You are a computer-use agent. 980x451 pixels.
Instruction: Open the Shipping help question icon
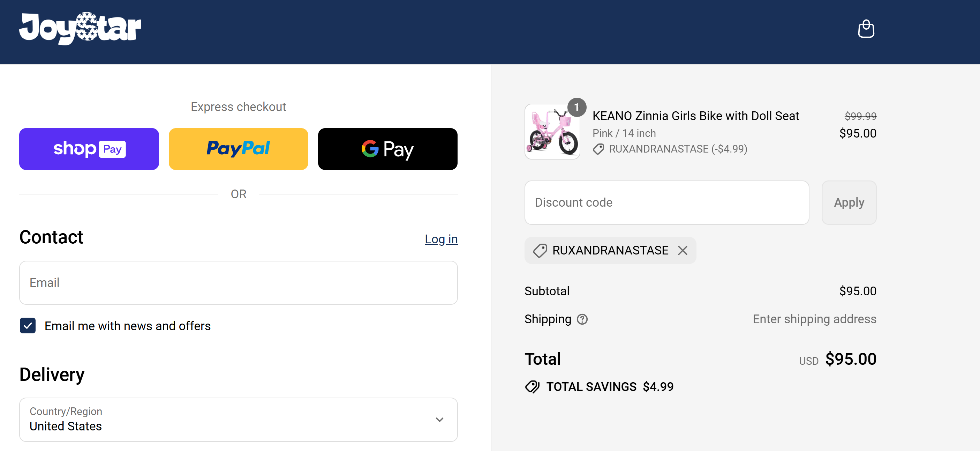[582, 319]
